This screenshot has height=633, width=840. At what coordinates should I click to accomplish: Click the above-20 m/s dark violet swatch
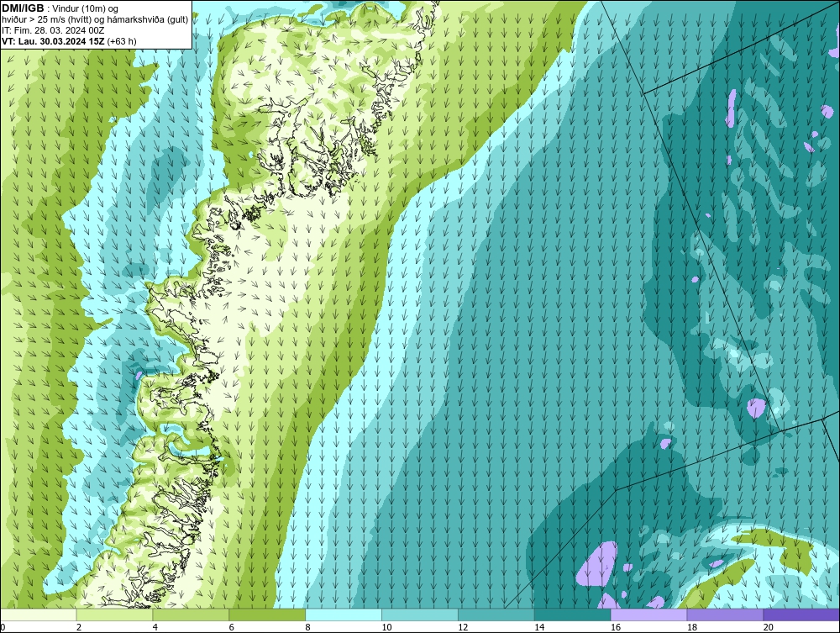coord(801,615)
